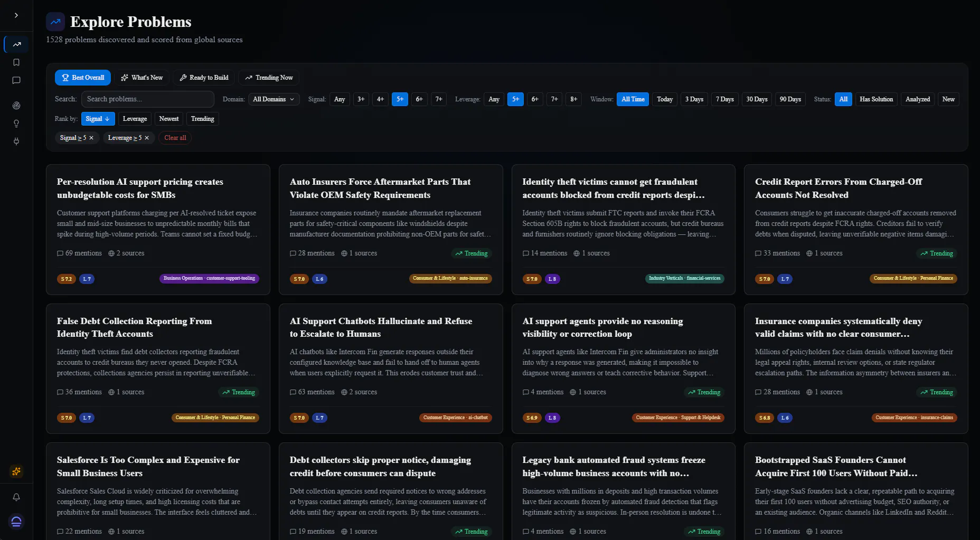Select the 3 Days window filter
Screen dimensions: 980x540
(694, 99)
